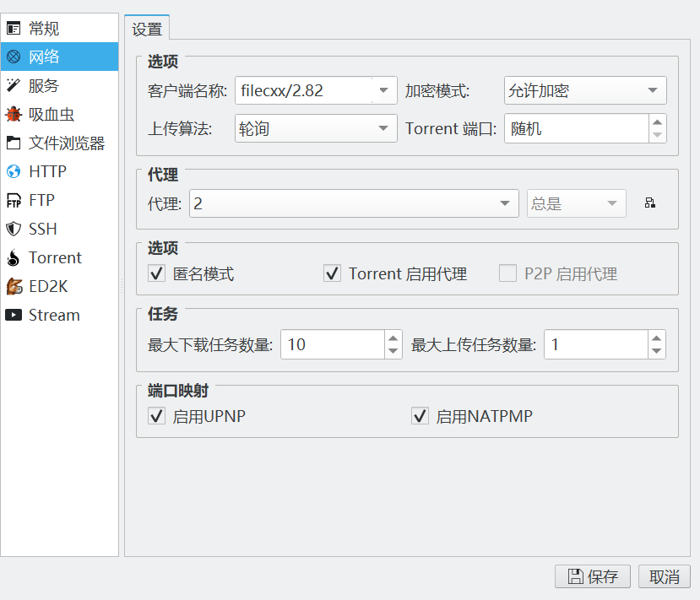Click the Torrent flame icon
Viewport: 700px width, 600px height.
coord(14,257)
